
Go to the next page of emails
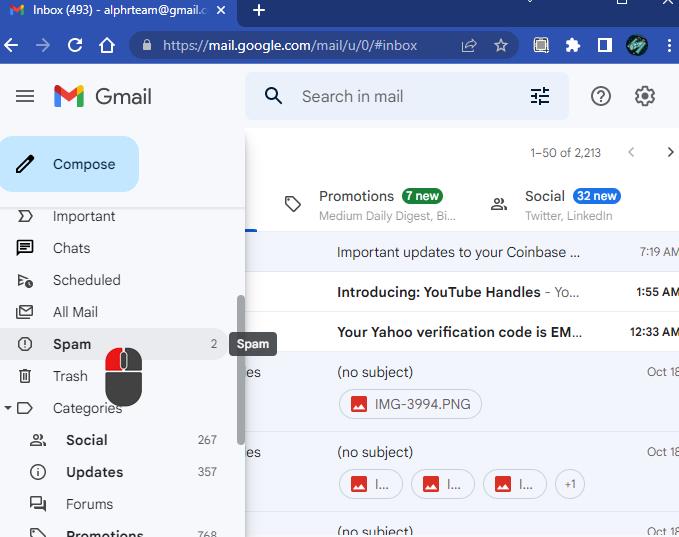pos(670,152)
